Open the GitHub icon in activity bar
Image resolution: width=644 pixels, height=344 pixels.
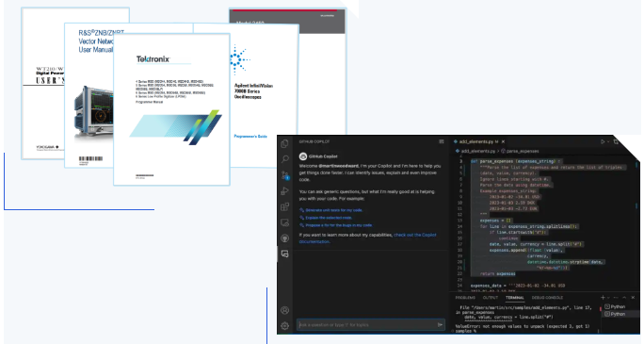284,238
